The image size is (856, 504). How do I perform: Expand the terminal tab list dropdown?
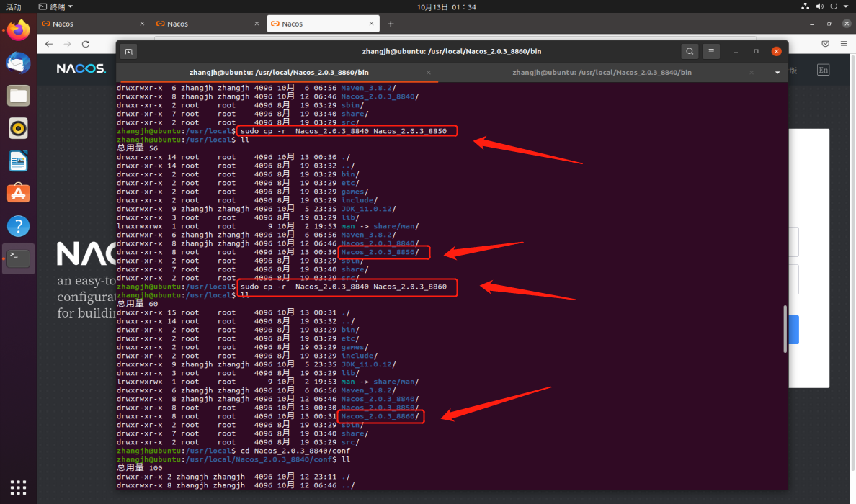point(777,73)
